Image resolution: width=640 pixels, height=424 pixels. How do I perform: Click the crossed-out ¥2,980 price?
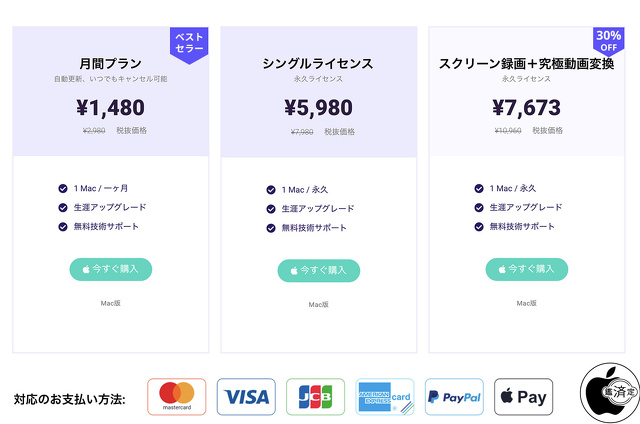click(96, 130)
